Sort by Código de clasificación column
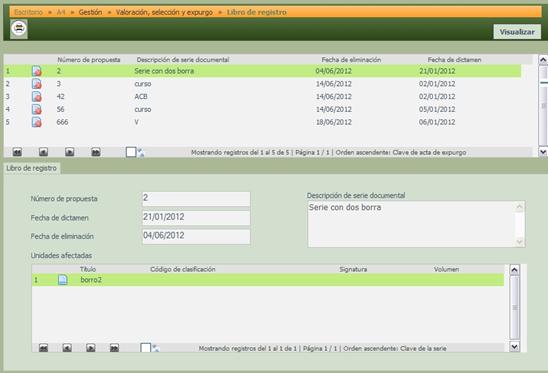This screenshot has width=548, height=373. point(183,269)
